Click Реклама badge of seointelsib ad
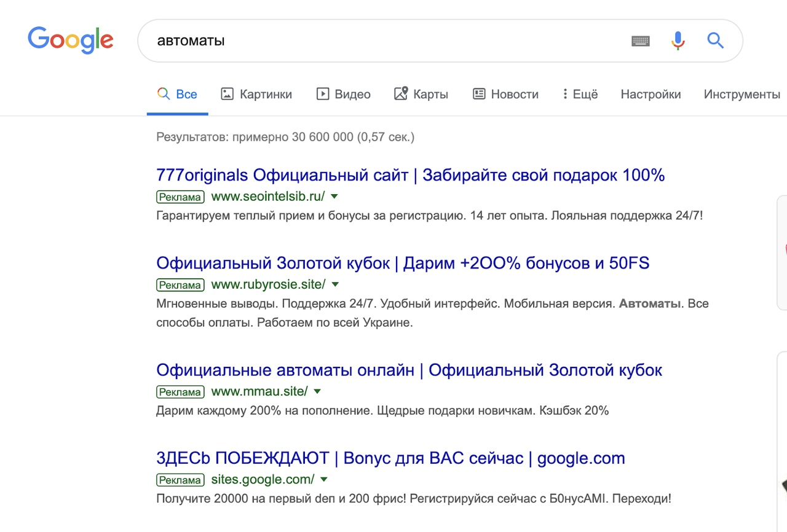 (x=180, y=197)
